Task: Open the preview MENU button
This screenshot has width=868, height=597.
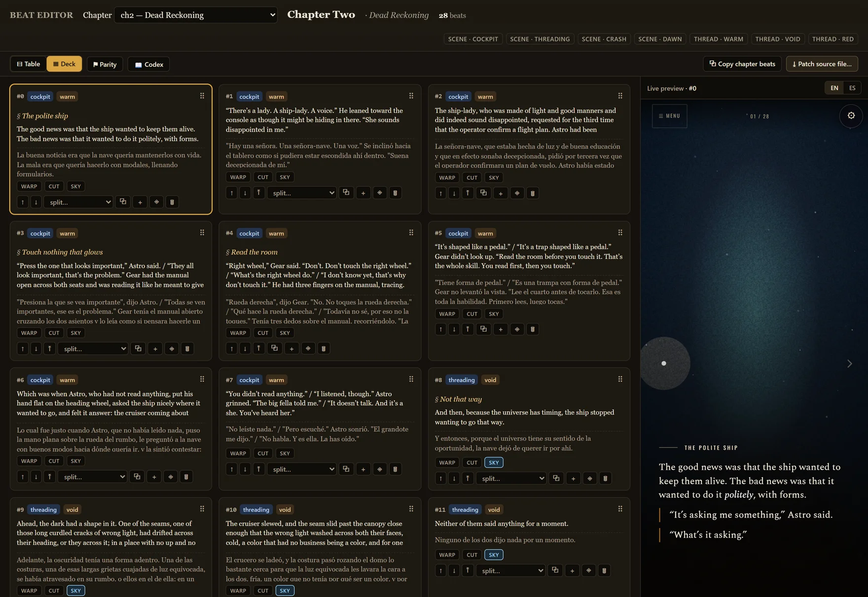Action: (669, 116)
